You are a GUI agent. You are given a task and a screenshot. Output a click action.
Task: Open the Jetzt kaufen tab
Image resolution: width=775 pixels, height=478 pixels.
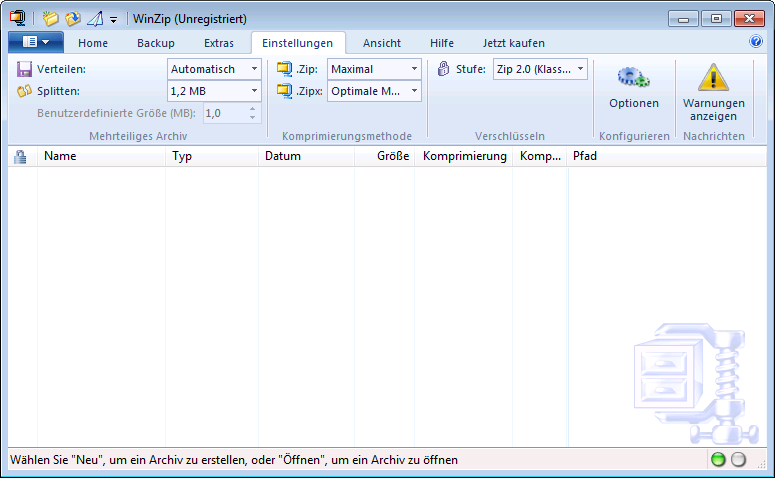pyautogui.click(x=514, y=43)
